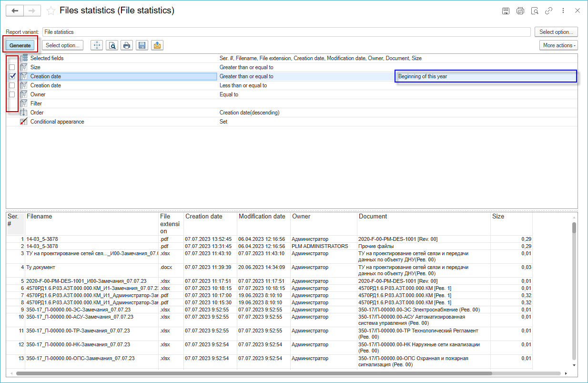Viewport: 588px width, 383px height.
Task: Select the Order settings row
Action: coord(37,113)
